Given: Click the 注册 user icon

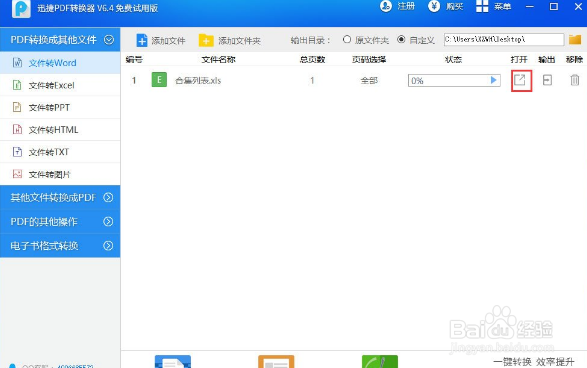Looking at the screenshot, I should [x=386, y=6].
